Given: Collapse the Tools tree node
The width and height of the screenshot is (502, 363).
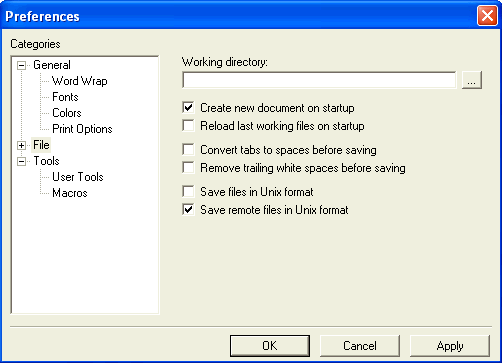Looking at the screenshot, I should [x=21, y=161].
